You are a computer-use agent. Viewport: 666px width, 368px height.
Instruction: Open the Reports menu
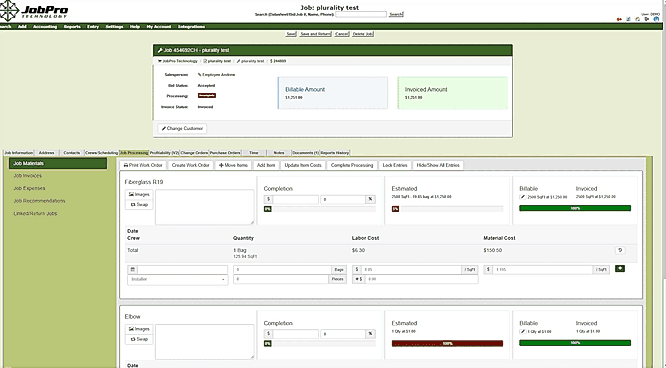[x=72, y=26]
